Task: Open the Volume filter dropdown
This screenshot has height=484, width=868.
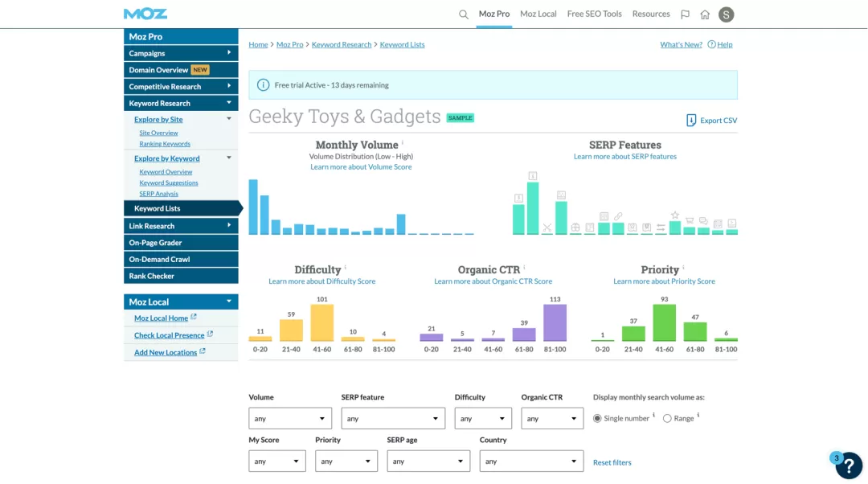Action: (x=290, y=419)
